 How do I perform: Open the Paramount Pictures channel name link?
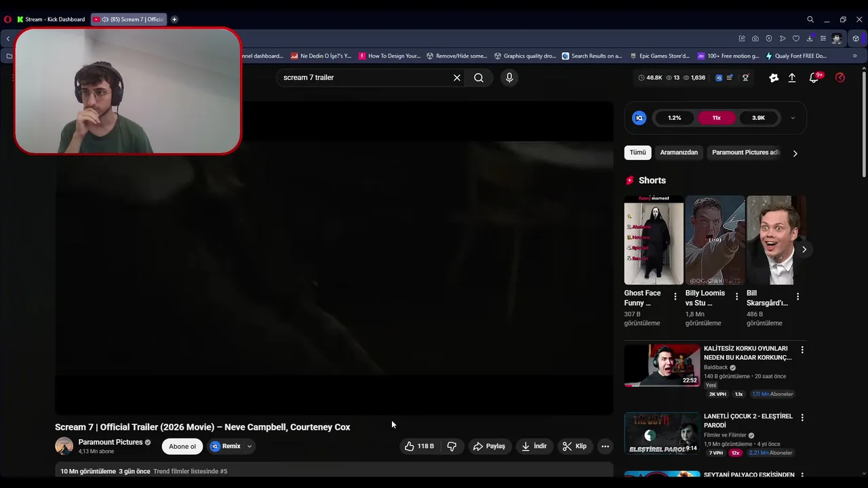111,442
